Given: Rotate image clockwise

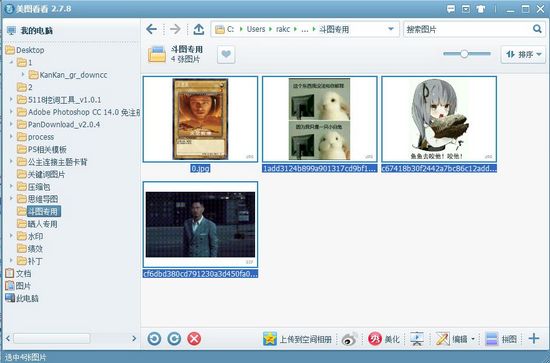Looking at the screenshot, I should pyautogui.click(x=174, y=339).
